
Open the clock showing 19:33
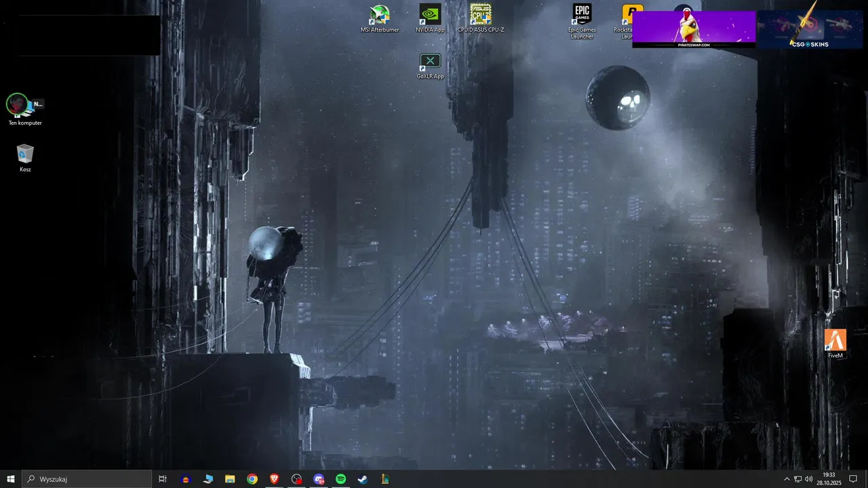pyautogui.click(x=829, y=479)
